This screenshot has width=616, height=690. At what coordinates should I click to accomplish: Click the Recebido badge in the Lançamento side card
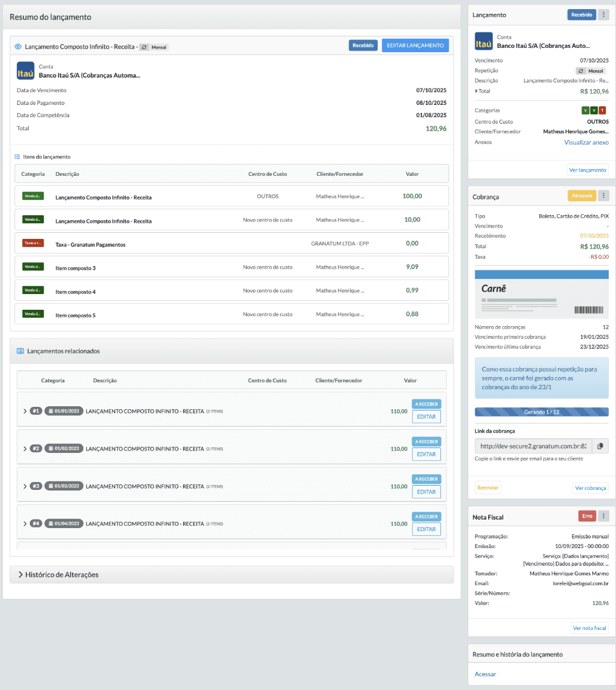point(581,15)
